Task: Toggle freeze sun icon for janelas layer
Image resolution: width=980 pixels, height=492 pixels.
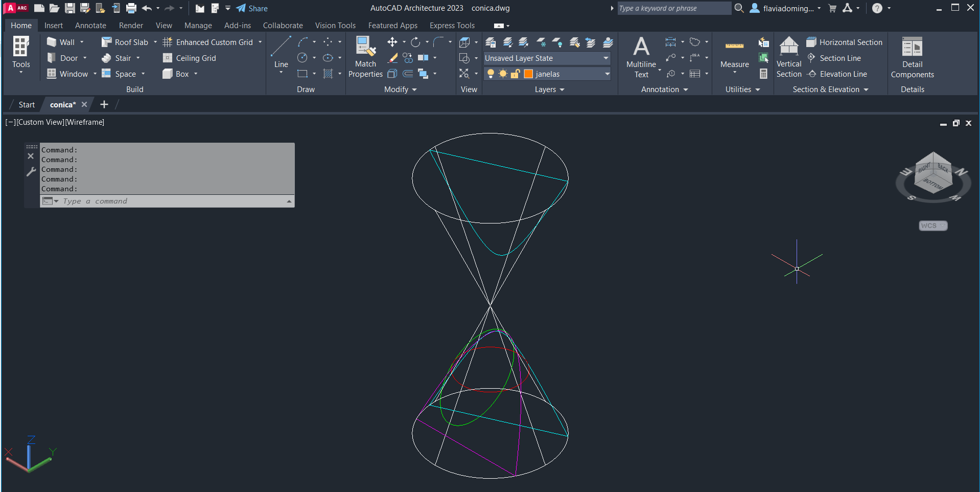Action: coord(503,74)
